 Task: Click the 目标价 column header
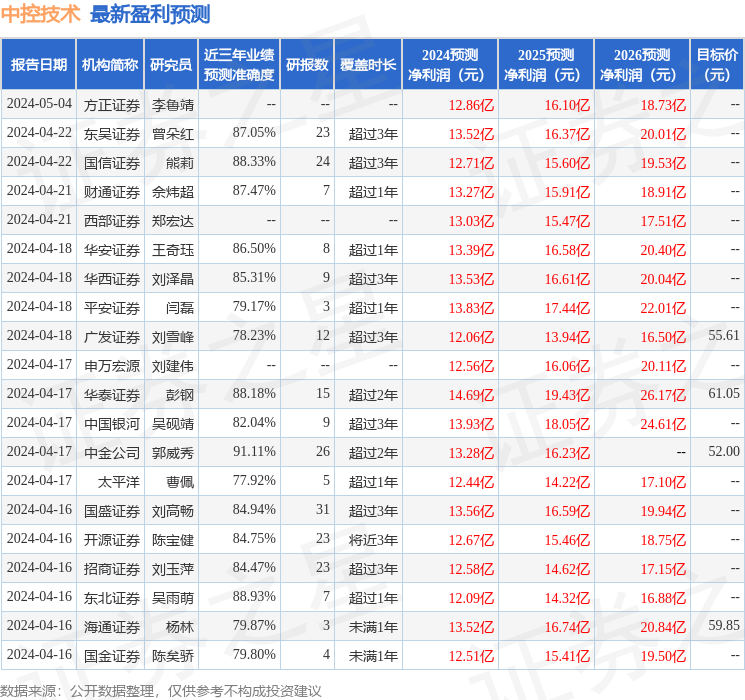click(716, 65)
